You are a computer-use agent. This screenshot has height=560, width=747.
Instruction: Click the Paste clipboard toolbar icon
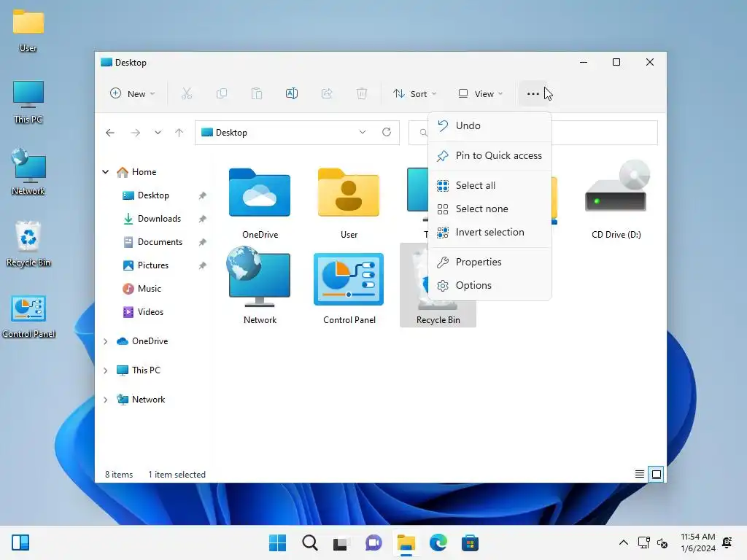(257, 94)
